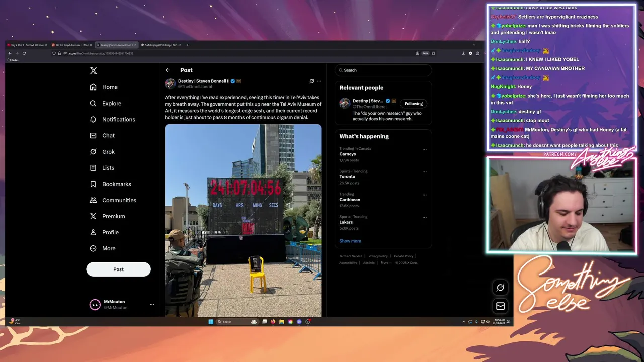Expand the More menu in sidebar
644x362 pixels.
tap(103, 248)
